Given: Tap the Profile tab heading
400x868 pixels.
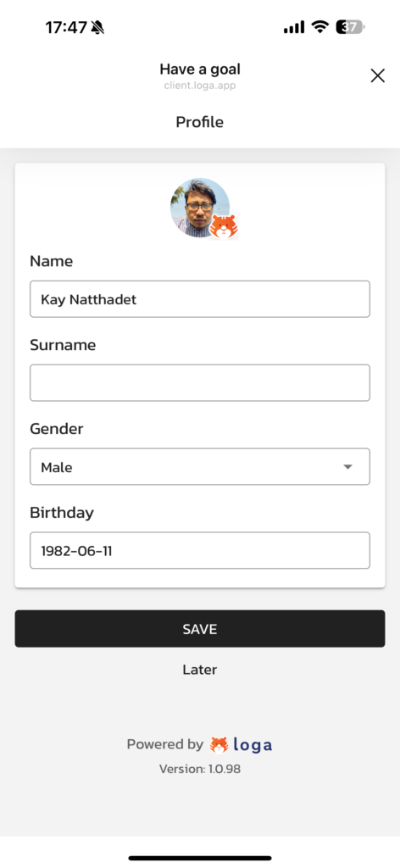Looking at the screenshot, I should (200, 122).
